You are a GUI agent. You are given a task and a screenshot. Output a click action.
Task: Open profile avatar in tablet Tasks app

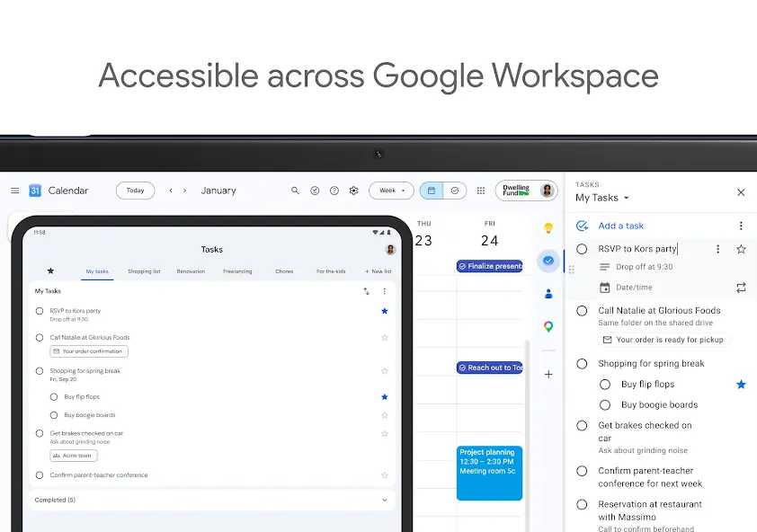point(390,250)
